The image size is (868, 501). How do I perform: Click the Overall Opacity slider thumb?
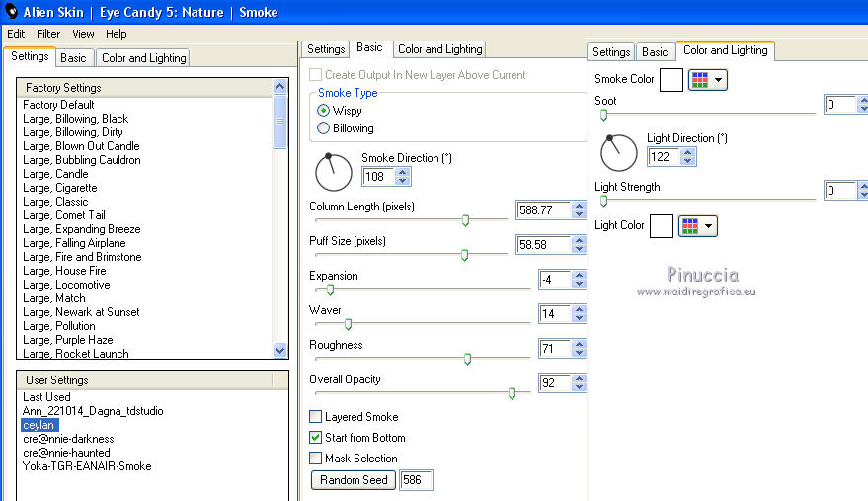(x=513, y=393)
